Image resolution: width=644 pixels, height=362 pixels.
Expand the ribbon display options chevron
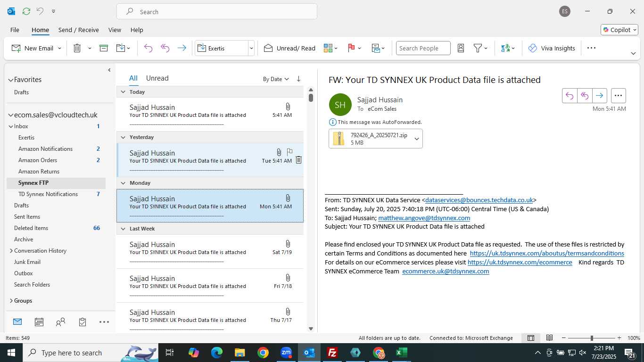[x=633, y=53]
